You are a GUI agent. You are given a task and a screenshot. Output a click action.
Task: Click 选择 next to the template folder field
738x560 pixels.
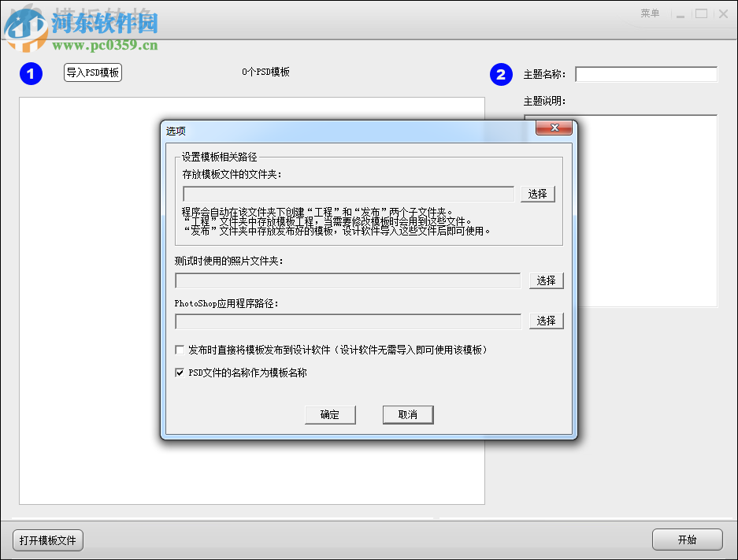(538, 194)
